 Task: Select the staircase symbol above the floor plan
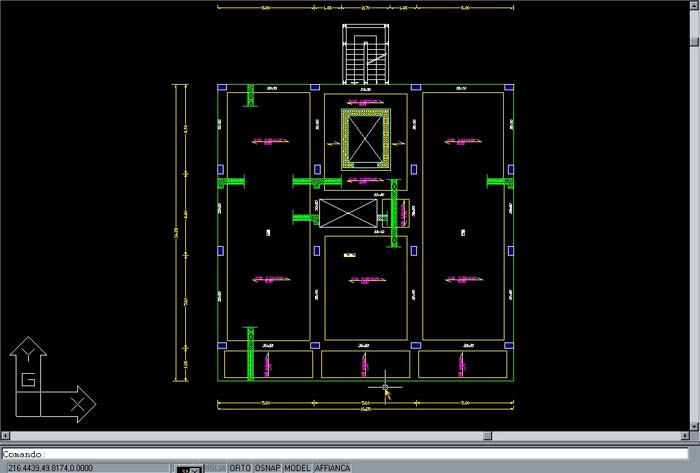tap(366, 56)
